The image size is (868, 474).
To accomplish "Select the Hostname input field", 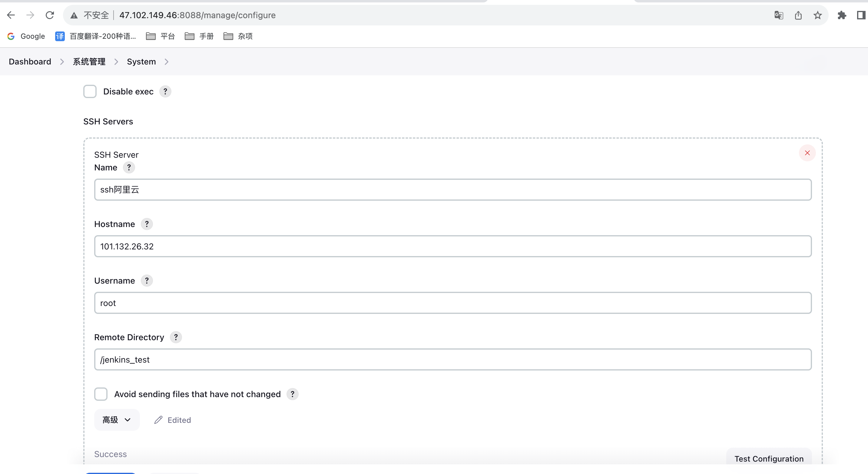I will (x=453, y=246).
